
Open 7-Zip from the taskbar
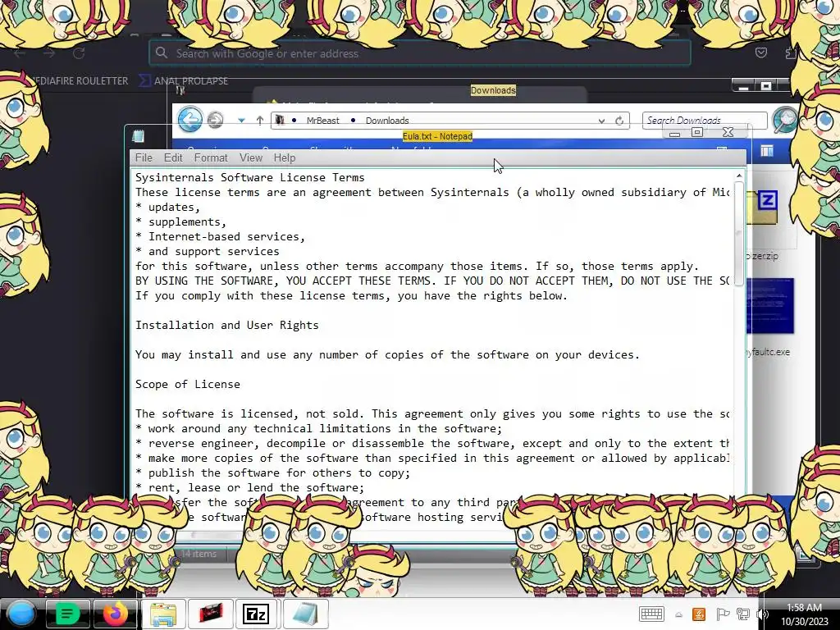tap(256, 614)
